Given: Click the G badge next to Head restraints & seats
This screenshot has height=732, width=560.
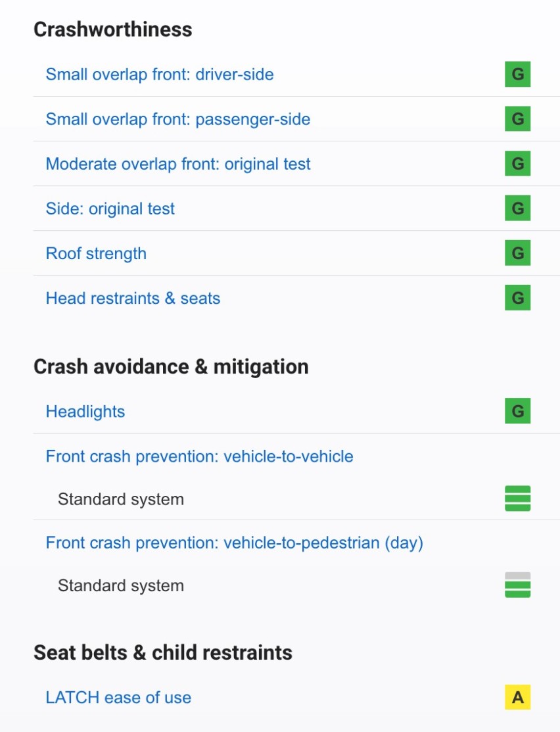Looking at the screenshot, I should point(517,298).
